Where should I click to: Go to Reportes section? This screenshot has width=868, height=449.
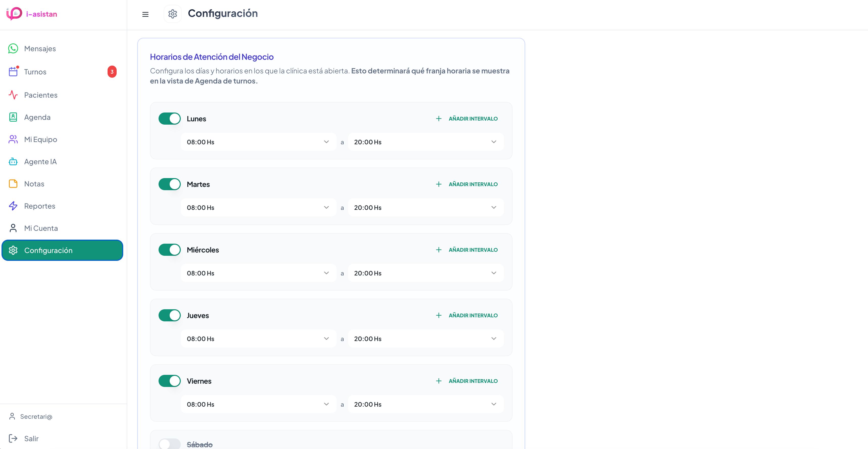tap(62, 206)
